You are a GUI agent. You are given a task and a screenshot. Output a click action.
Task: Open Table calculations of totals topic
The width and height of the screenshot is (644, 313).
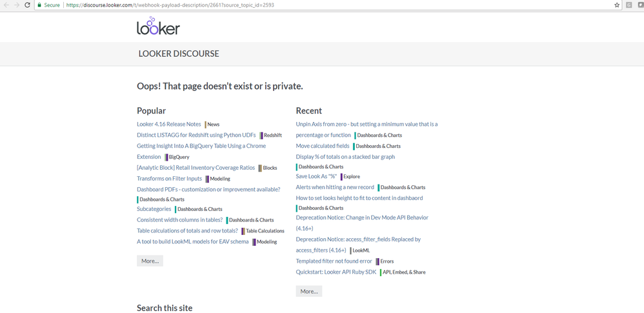point(187,230)
